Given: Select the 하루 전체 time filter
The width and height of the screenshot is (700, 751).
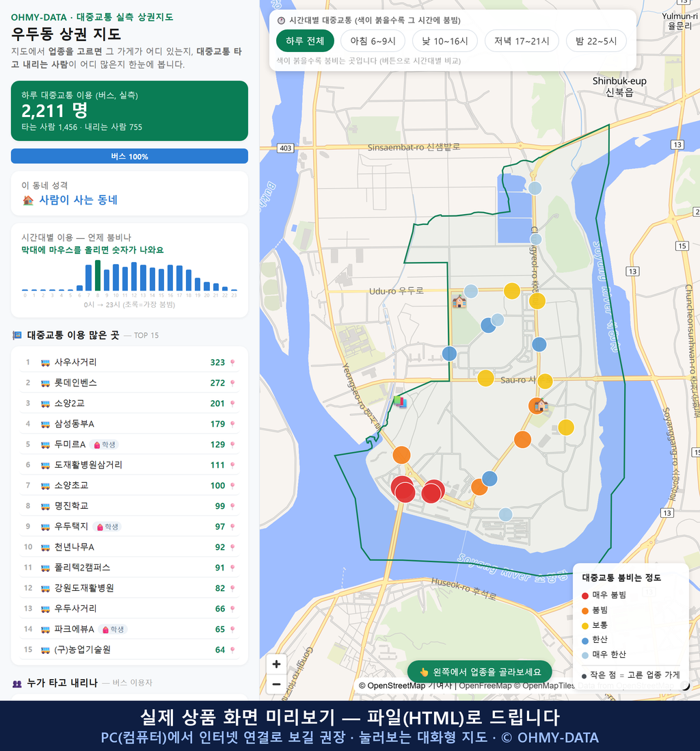Looking at the screenshot, I should click(x=305, y=41).
